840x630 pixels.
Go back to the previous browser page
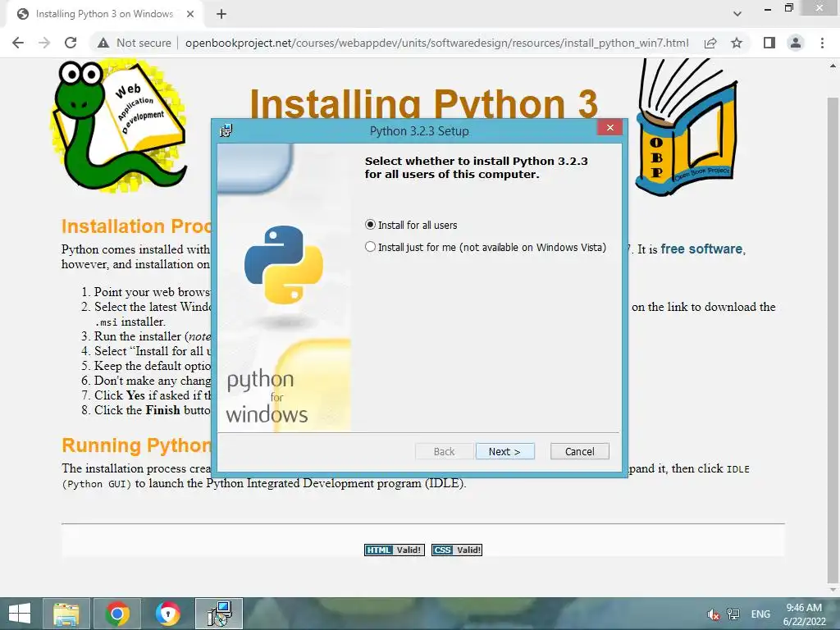(x=18, y=43)
